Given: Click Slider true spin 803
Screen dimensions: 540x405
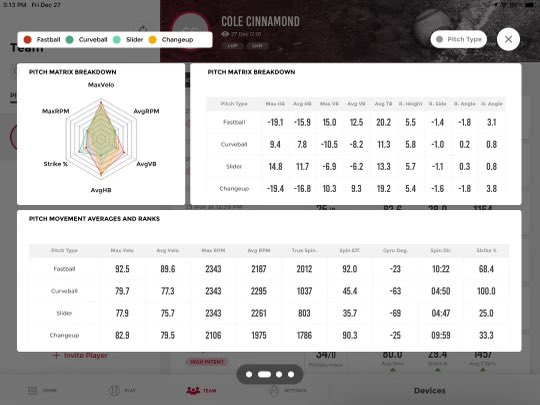Looking at the screenshot, I should 304,313.
